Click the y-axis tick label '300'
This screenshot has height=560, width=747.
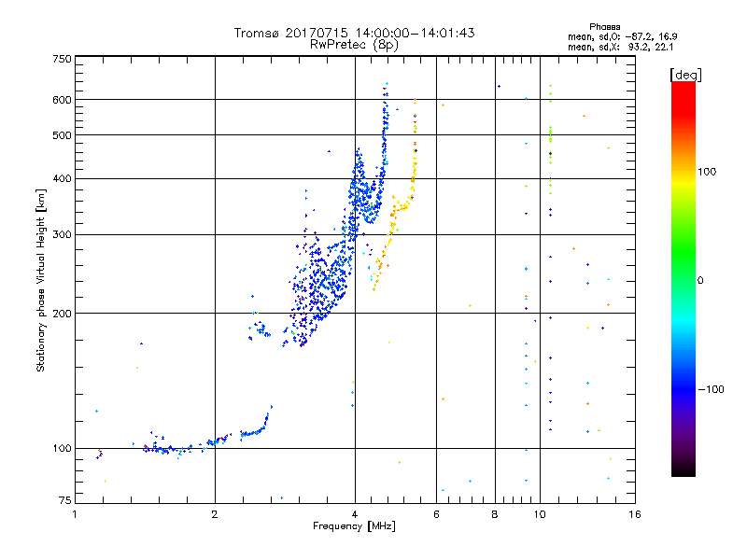tap(62, 235)
